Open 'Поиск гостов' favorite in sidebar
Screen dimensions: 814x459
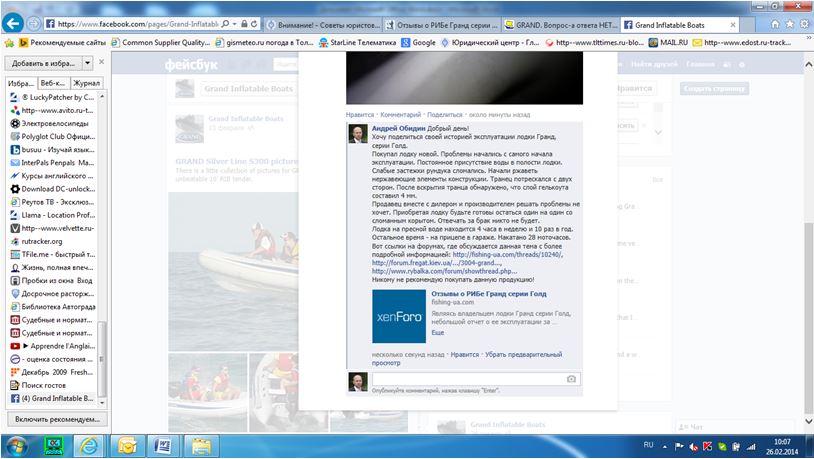click(x=38, y=385)
